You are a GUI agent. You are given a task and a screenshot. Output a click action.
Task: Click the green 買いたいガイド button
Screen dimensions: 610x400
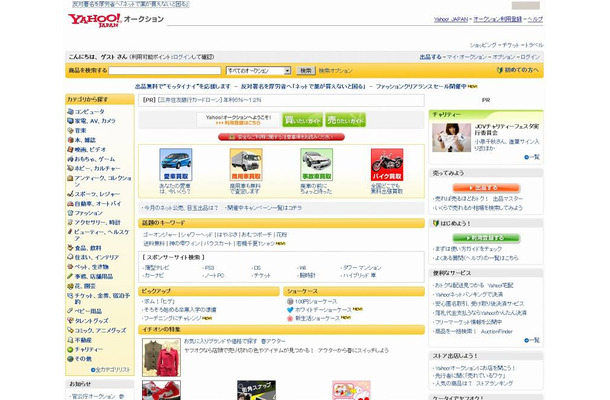point(302,120)
